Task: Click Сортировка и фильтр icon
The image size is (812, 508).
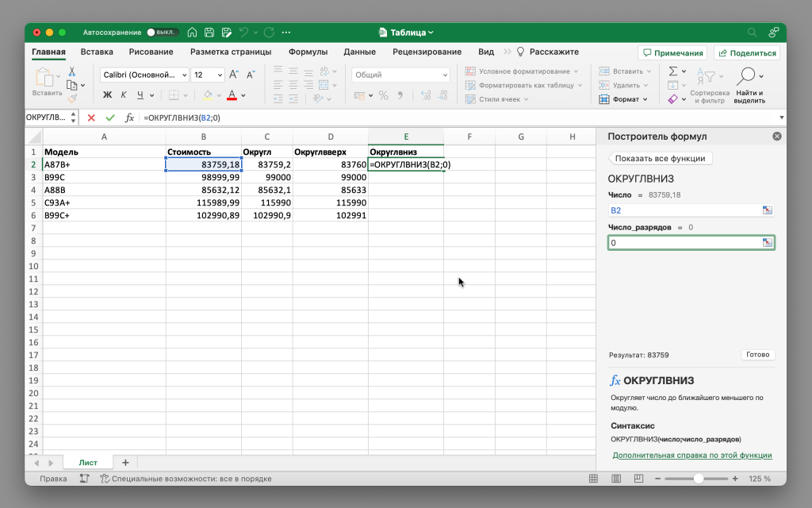Action: [710, 86]
